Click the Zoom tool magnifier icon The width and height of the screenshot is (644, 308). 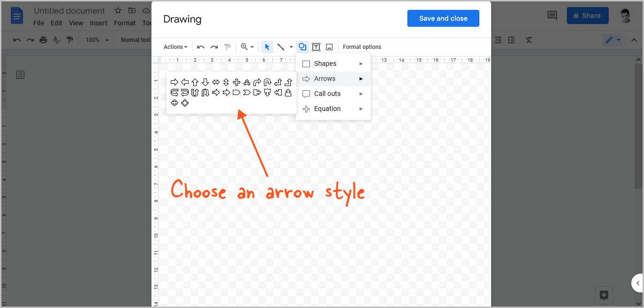[244, 47]
